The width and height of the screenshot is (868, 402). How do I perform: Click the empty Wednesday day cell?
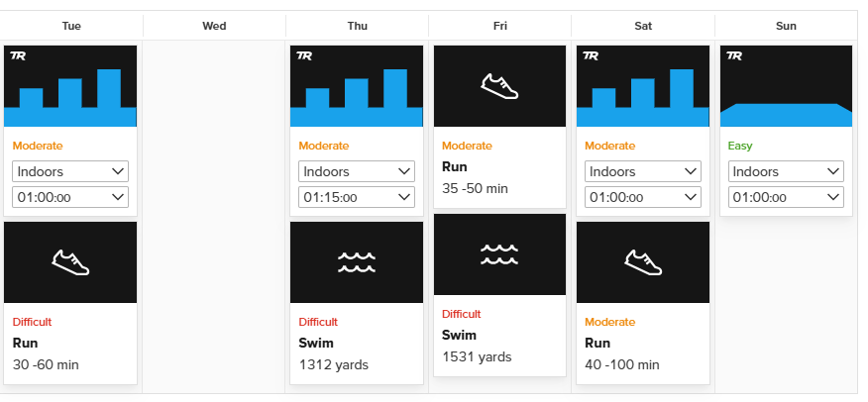click(214, 216)
